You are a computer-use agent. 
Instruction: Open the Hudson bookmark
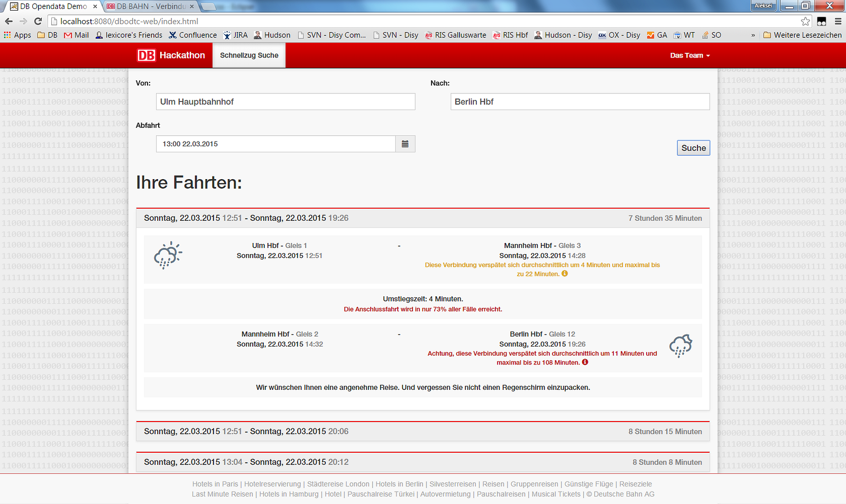[272, 35]
